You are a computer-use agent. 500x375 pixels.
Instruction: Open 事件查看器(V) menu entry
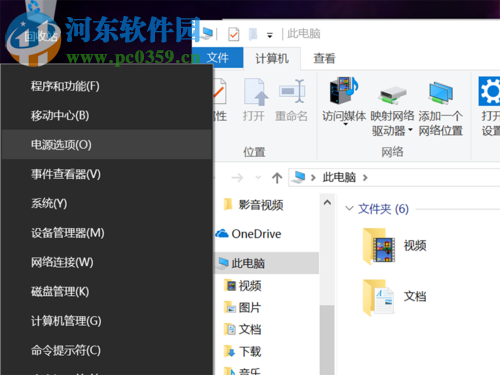[107, 174]
